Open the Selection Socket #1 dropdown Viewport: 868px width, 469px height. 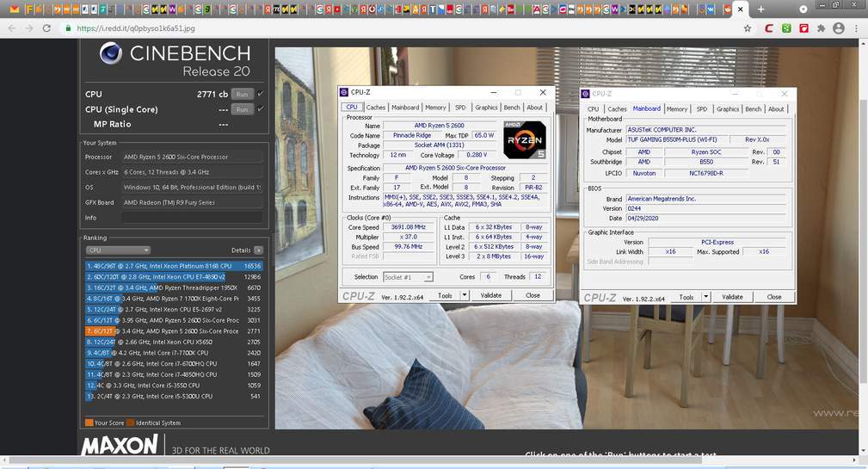tap(408, 277)
